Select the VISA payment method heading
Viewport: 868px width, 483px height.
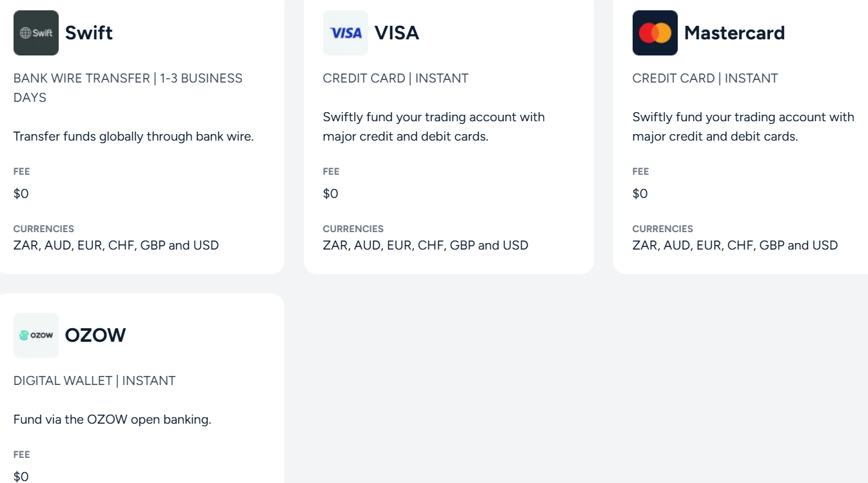click(x=397, y=33)
